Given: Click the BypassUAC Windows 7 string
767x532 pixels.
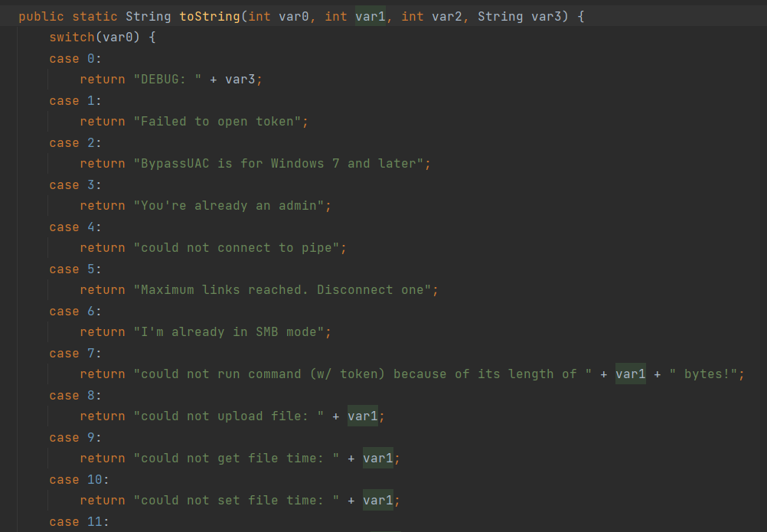Looking at the screenshot, I should coord(282,163).
